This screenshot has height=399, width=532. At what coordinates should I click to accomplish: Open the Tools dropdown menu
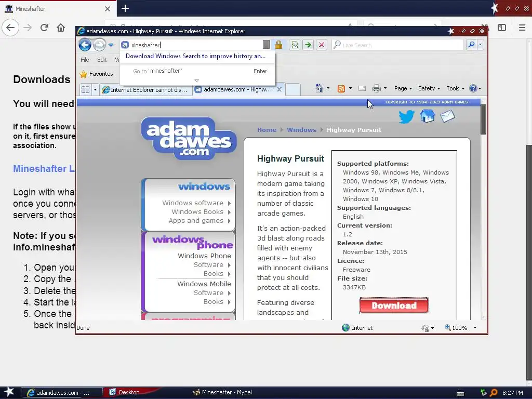pos(455,88)
